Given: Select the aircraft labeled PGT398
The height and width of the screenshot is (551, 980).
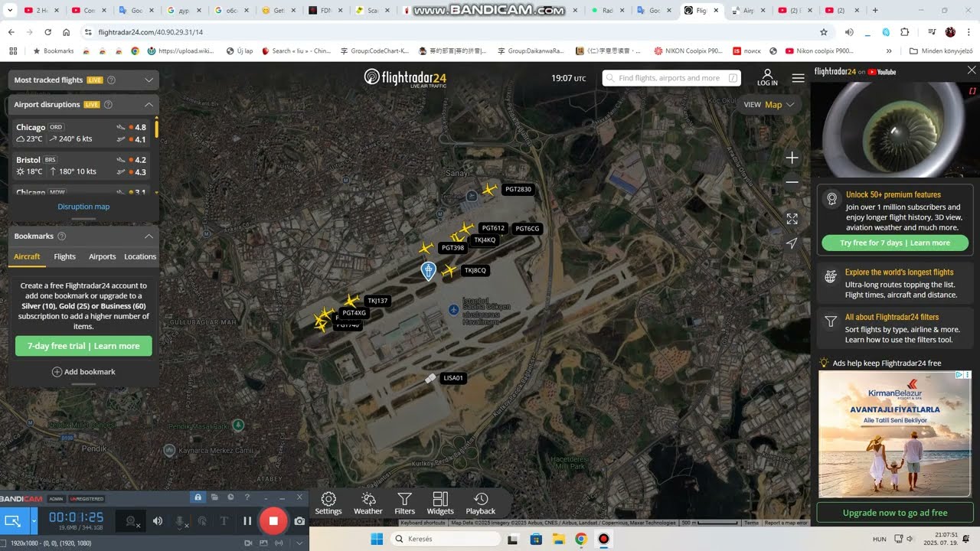Looking at the screenshot, I should coord(426,248).
